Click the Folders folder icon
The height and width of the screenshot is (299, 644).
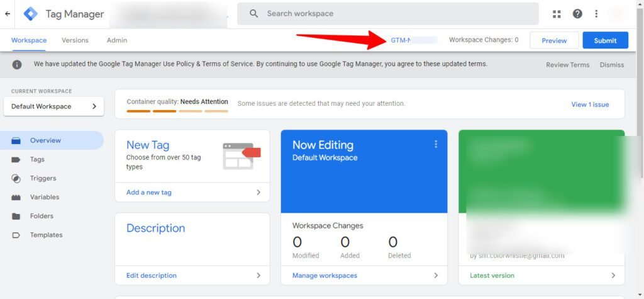tap(16, 217)
